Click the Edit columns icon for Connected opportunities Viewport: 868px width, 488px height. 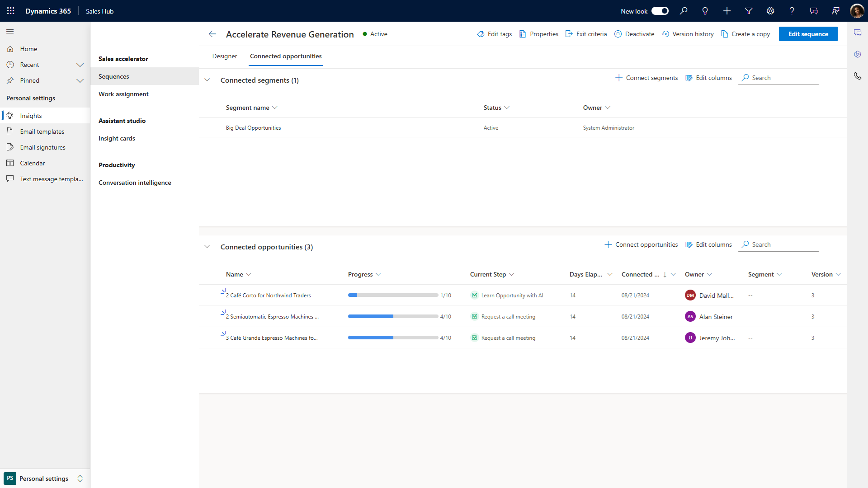pyautogui.click(x=708, y=244)
